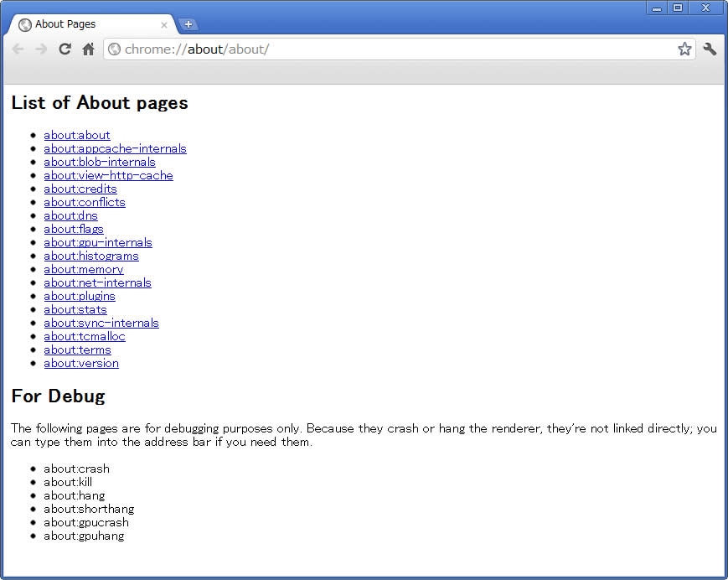This screenshot has height=580, width=728.
Task: Go forward using the forward arrow
Action: point(41,49)
